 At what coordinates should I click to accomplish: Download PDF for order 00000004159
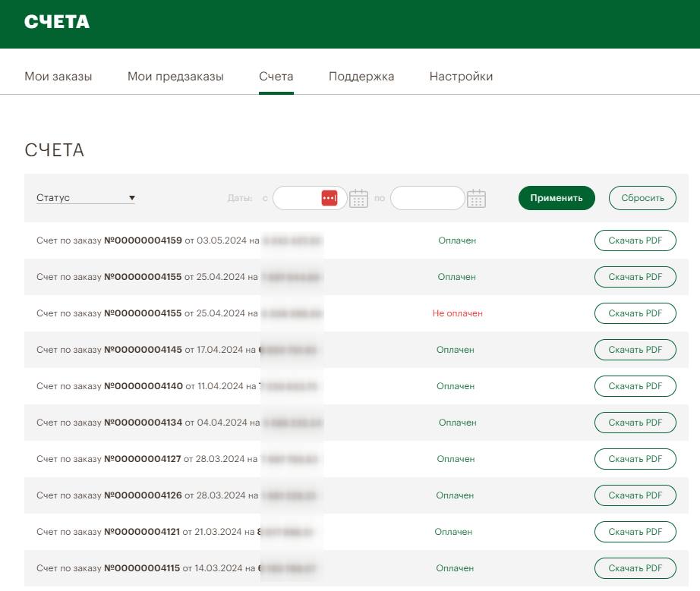coord(635,240)
